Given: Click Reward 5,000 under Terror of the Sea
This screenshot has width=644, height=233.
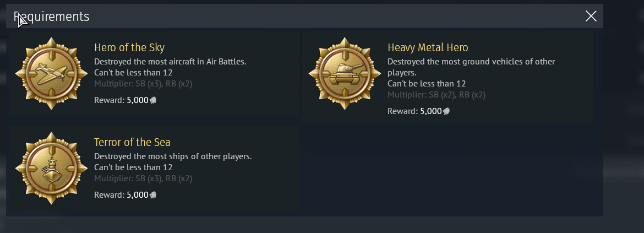Looking at the screenshot, I should [125, 195].
